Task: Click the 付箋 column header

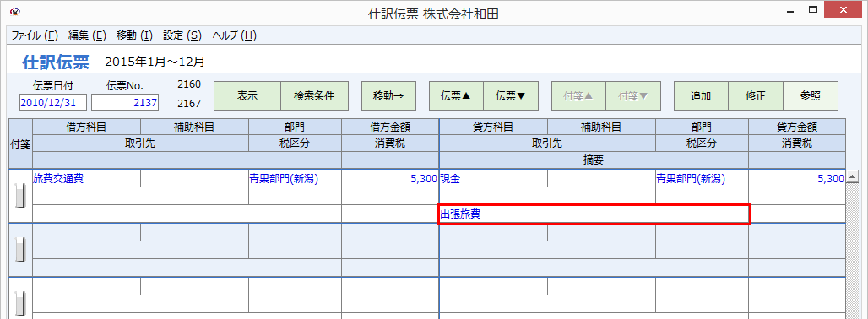Action: [x=20, y=143]
